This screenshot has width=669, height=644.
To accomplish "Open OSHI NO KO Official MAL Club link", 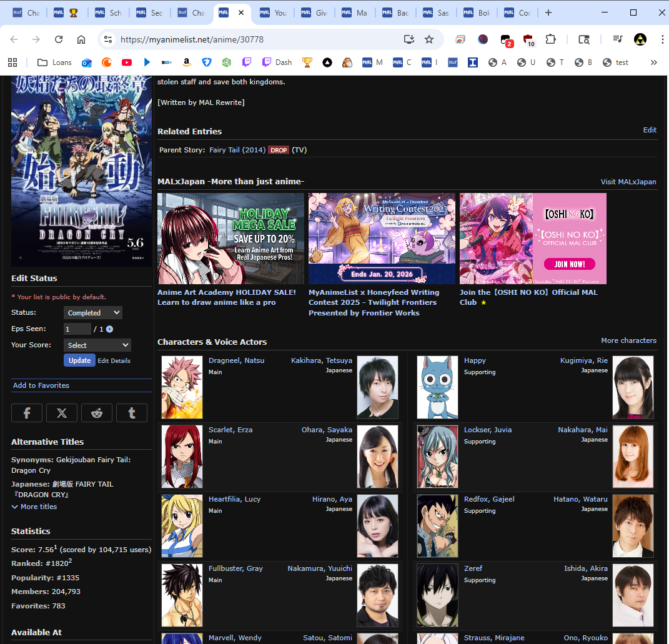I will (x=528, y=297).
